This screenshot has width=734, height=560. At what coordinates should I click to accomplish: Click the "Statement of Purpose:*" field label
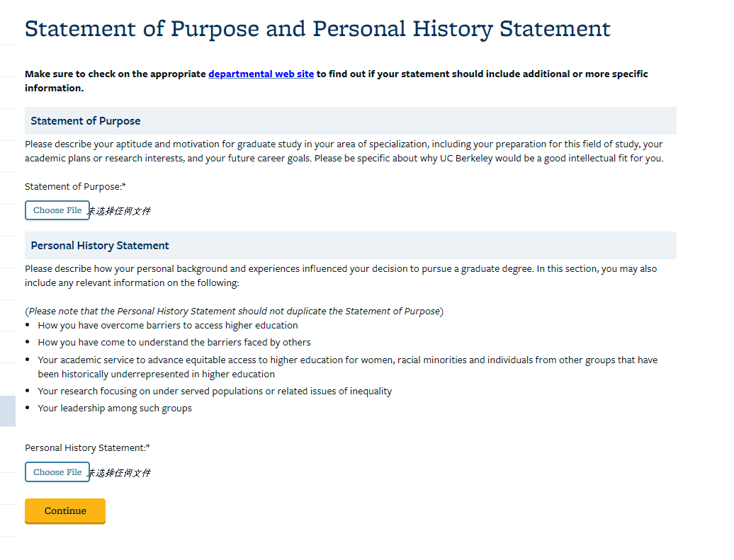click(75, 186)
